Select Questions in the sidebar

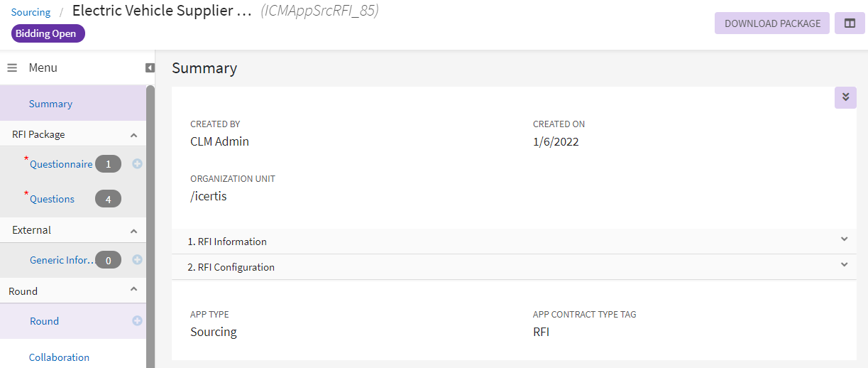52,200
